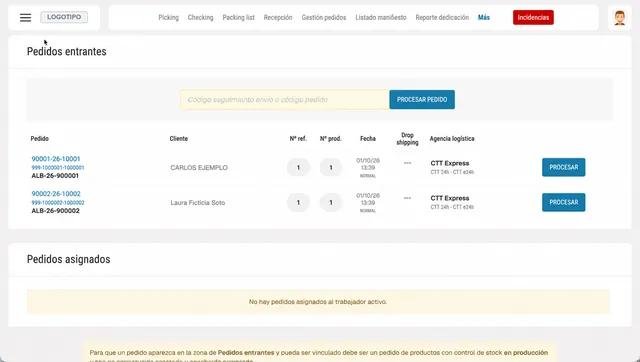
Task: Open the hamburger menu icon
Action: click(x=25, y=18)
